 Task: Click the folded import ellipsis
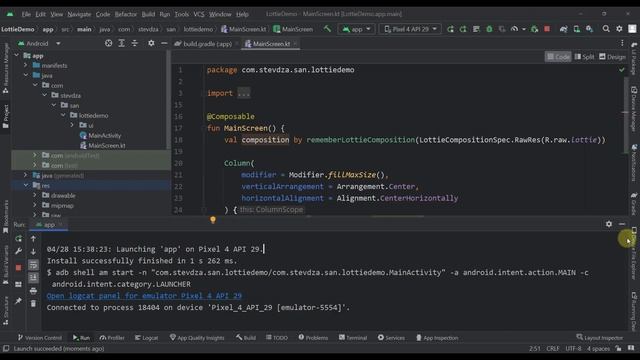tap(244, 93)
